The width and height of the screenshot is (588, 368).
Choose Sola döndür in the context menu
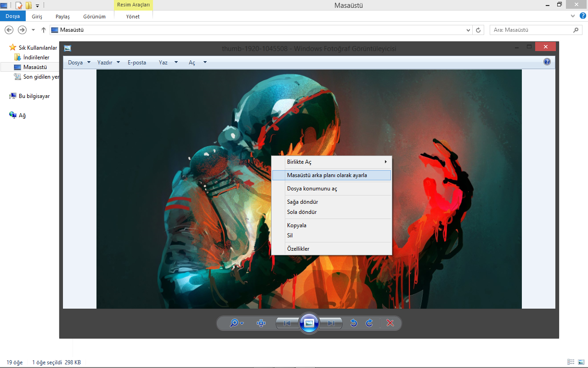click(x=331, y=212)
